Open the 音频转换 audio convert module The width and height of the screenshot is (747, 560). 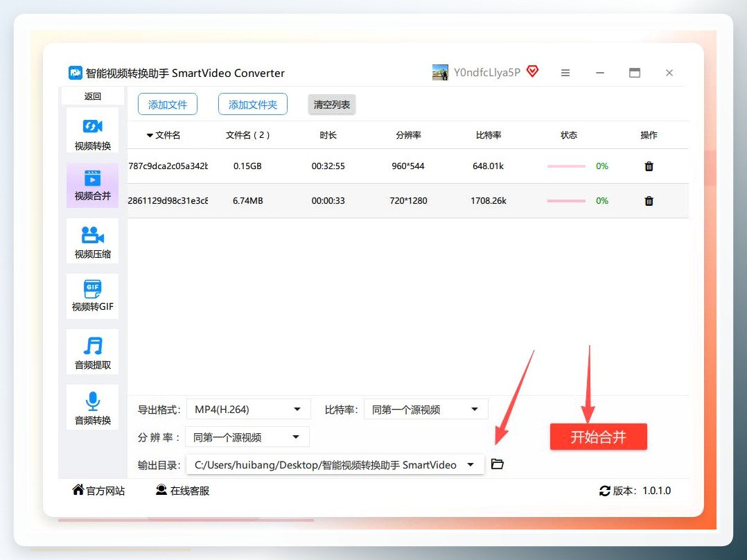click(x=92, y=407)
